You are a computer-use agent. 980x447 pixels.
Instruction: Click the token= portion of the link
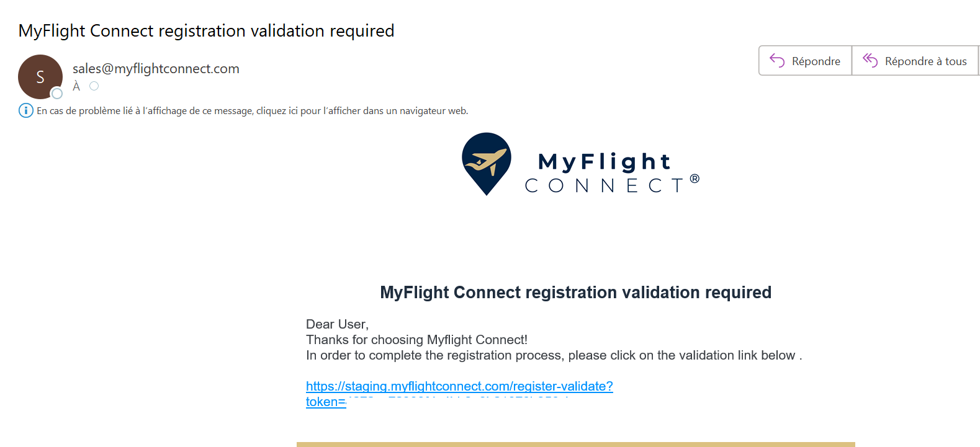[326, 402]
